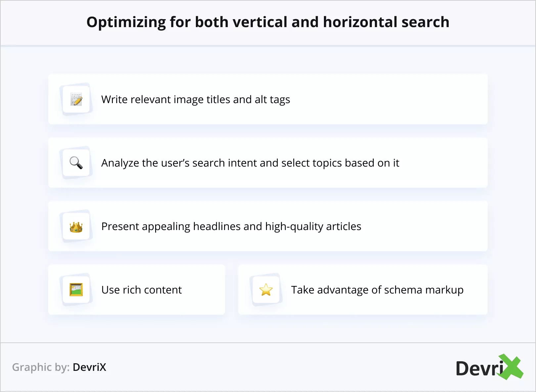536x392 pixels.
Task: Click the 'Optimizing for both vertical' heading
Action: (x=268, y=22)
